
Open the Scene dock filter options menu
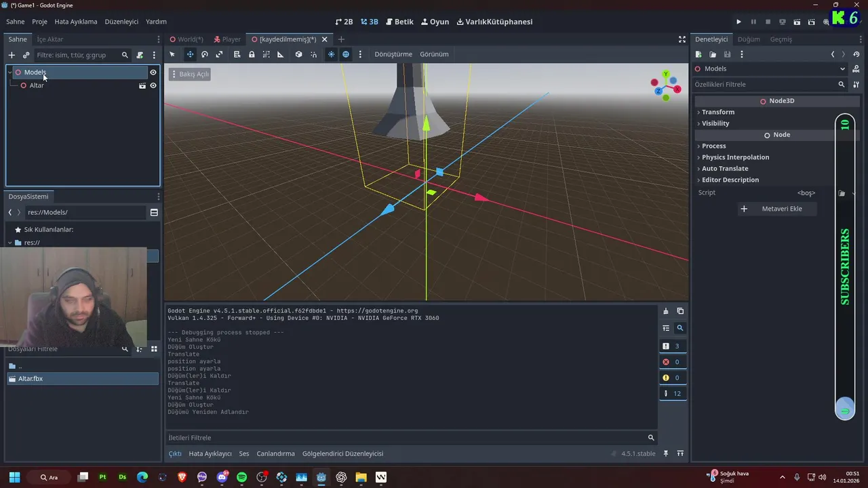(x=154, y=55)
